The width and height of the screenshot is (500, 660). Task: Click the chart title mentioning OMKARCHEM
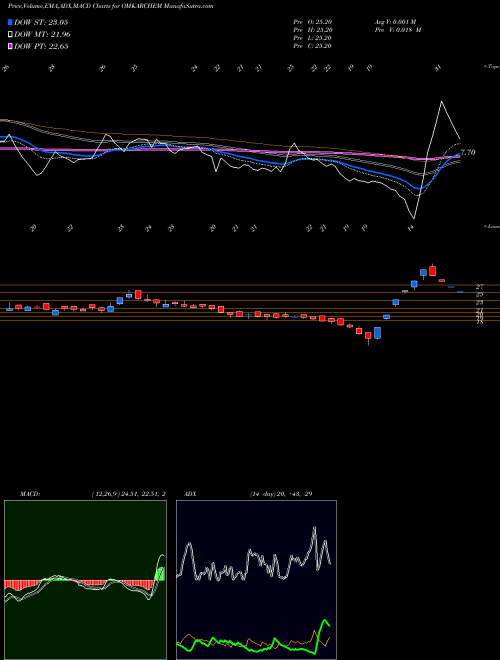(110, 6)
